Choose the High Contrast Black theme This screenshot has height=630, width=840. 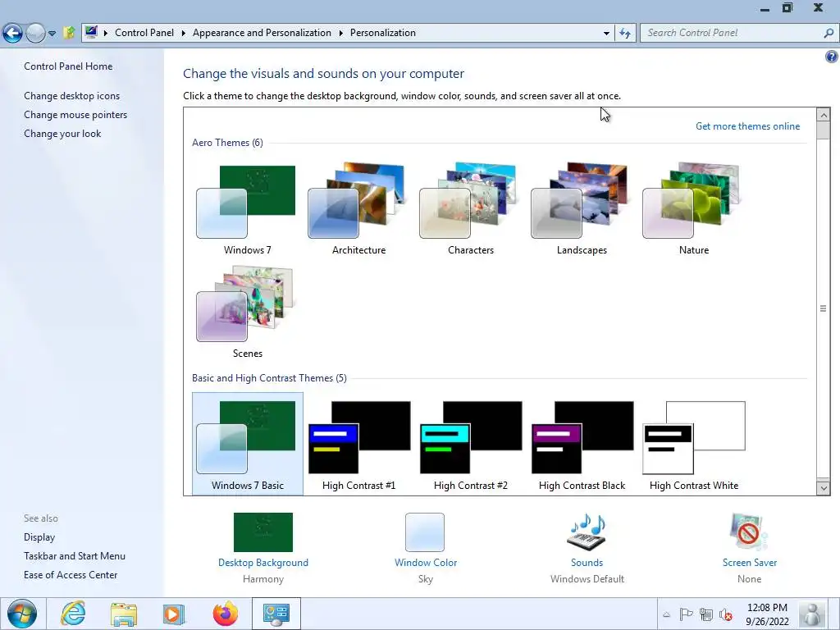point(582,444)
